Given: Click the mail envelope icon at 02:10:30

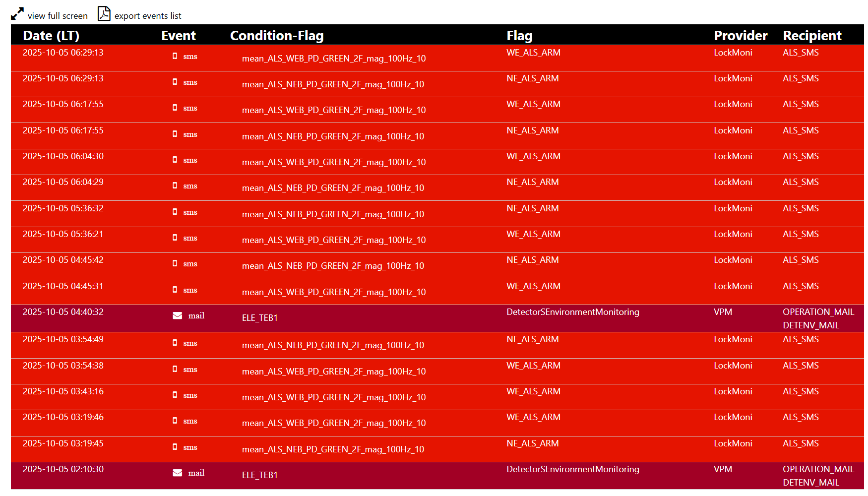Looking at the screenshot, I should [x=177, y=473].
